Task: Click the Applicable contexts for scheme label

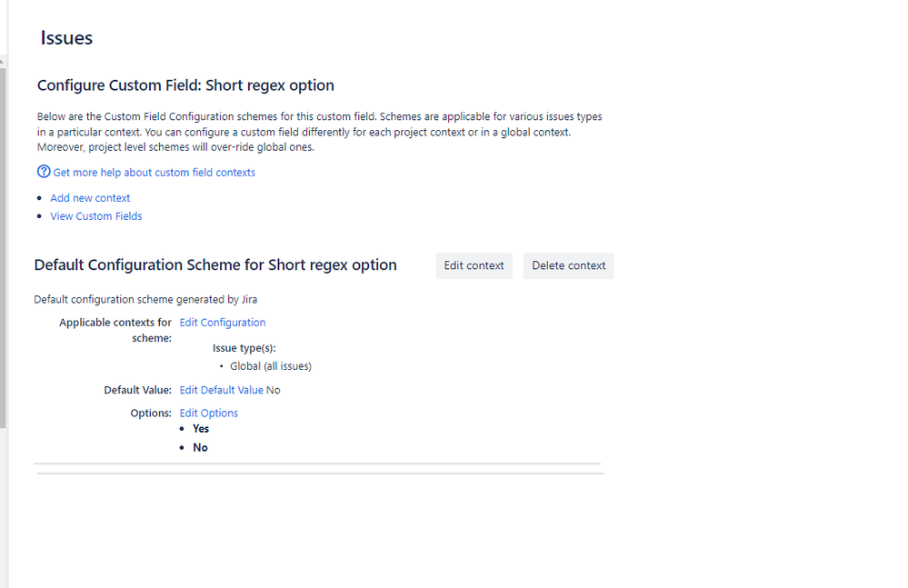Action: (x=115, y=329)
